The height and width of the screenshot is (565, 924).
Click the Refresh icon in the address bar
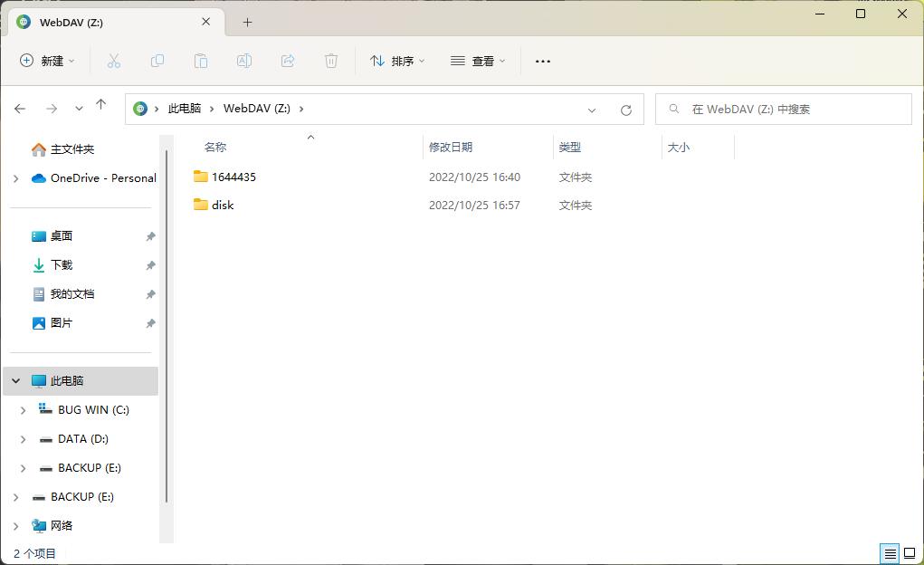pyautogui.click(x=626, y=109)
